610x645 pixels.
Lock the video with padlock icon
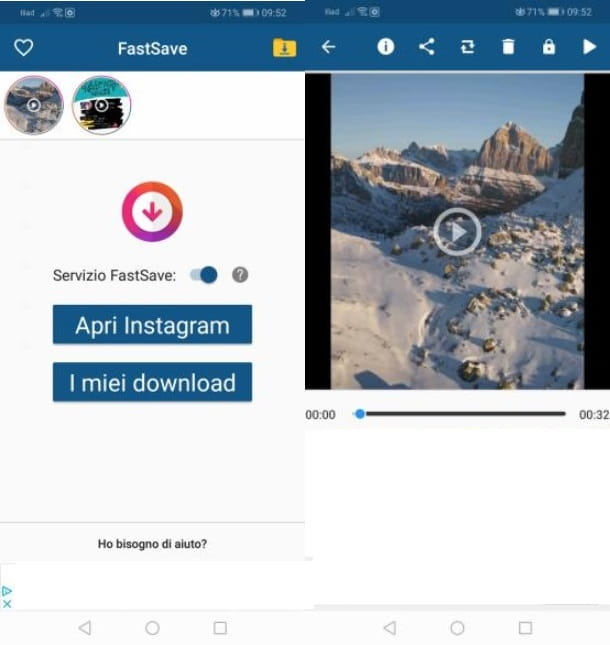pos(548,47)
